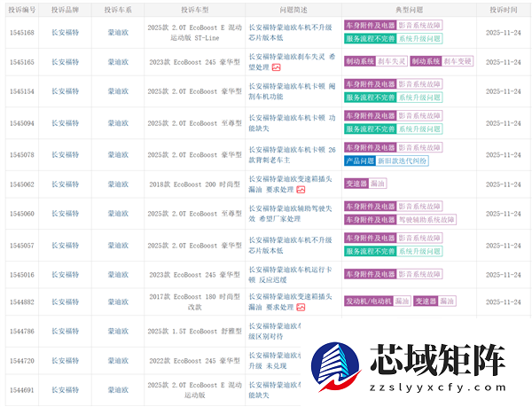
Task: Open complaint link 26款背刺老车主
Action: [x=292, y=154]
